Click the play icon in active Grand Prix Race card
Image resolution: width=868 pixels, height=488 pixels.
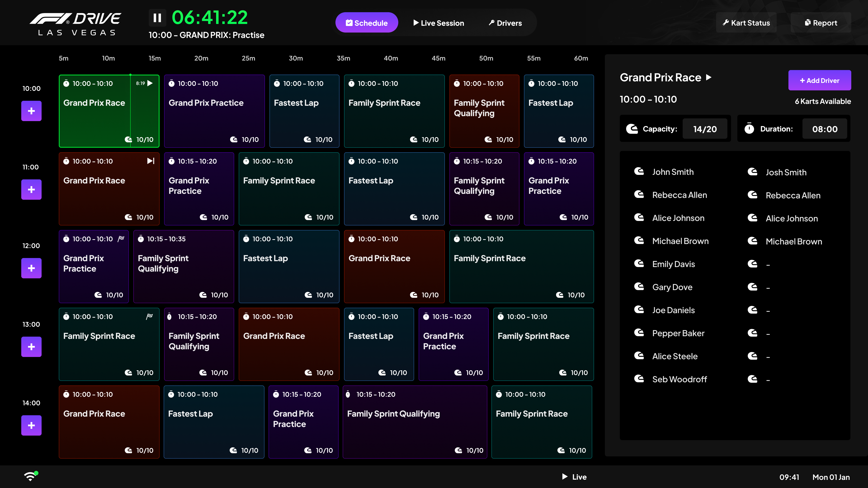(150, 83)
